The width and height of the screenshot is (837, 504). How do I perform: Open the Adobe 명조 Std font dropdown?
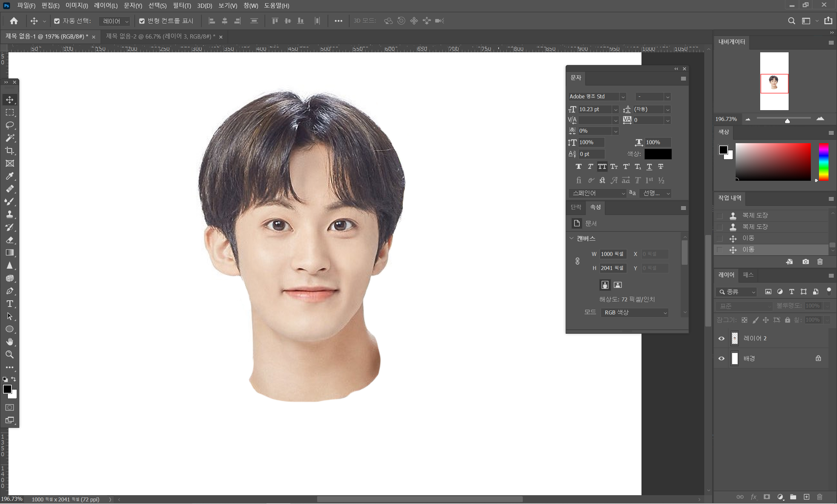[x=623, y=97]
